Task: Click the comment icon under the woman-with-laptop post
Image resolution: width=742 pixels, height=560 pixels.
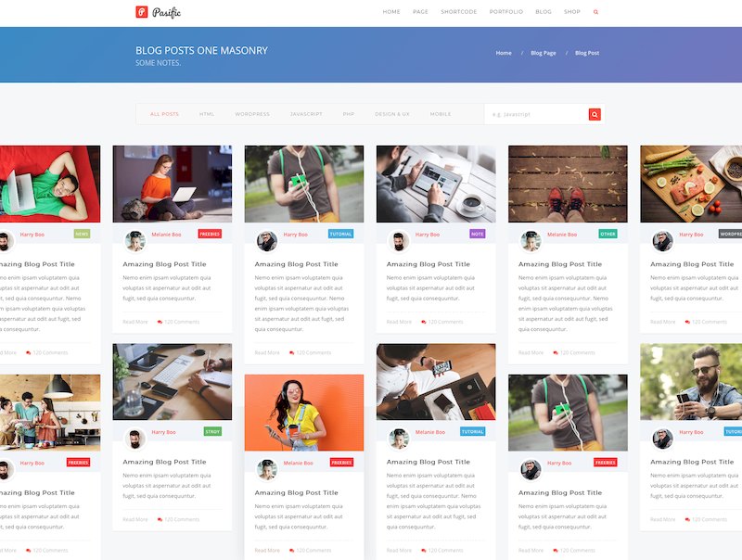Action: (x=160, y=322)
